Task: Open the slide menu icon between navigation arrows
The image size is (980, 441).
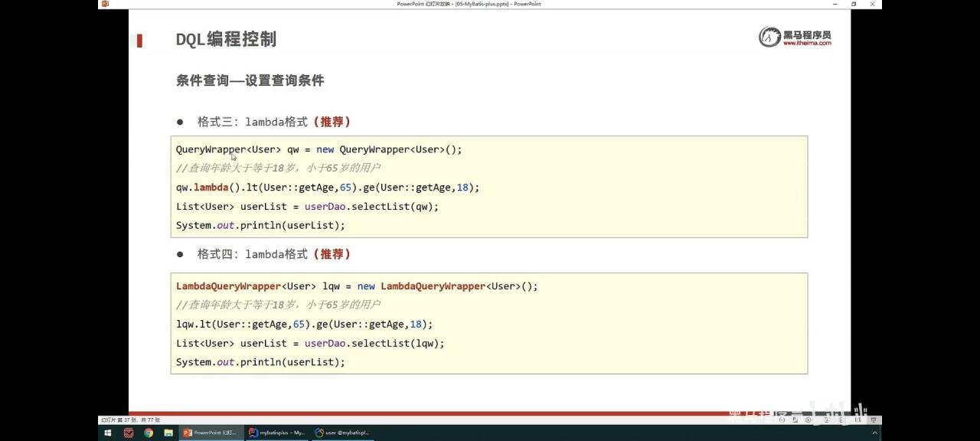Action: click(x=795, y=420)
